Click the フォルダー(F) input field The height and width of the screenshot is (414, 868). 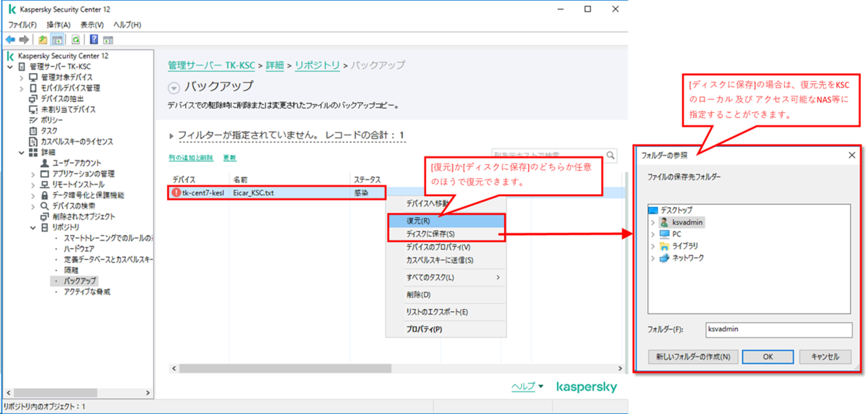(x=778, y=329)
